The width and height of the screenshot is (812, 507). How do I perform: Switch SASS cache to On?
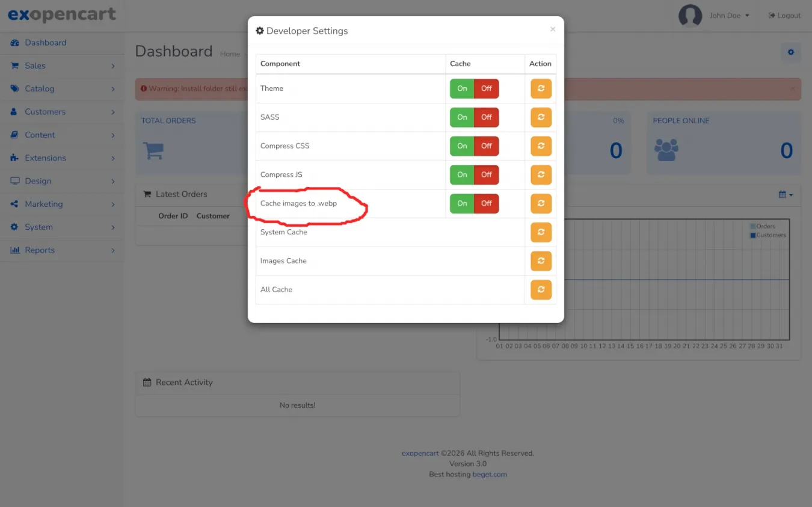coord(462,117)
